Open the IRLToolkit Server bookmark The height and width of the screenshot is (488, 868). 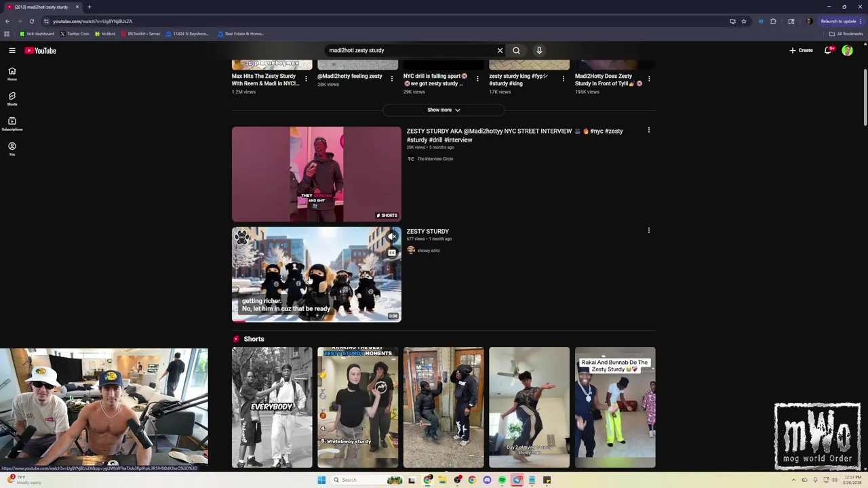140,34
